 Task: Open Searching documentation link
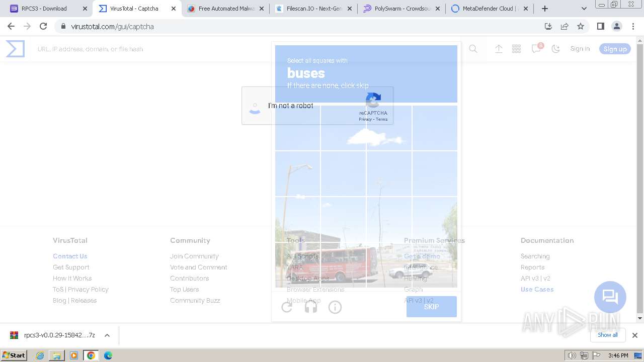535,256
